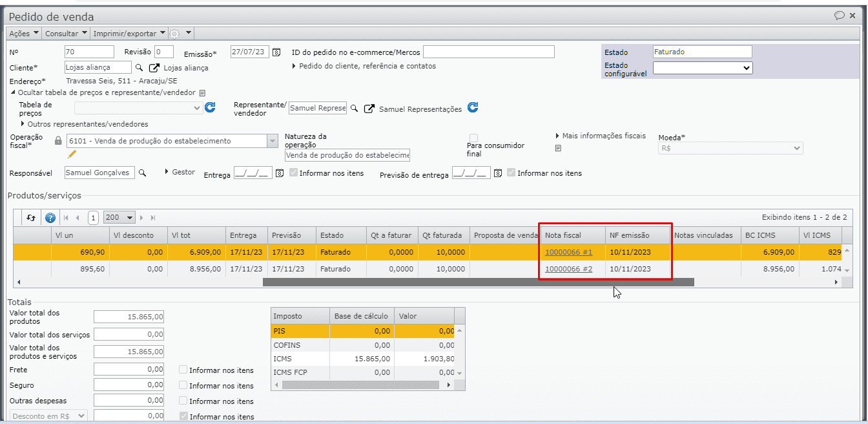Open nota fiscal link 10000066 #1
The width and height of the screenshot is (868, 424).
[568, 252]
